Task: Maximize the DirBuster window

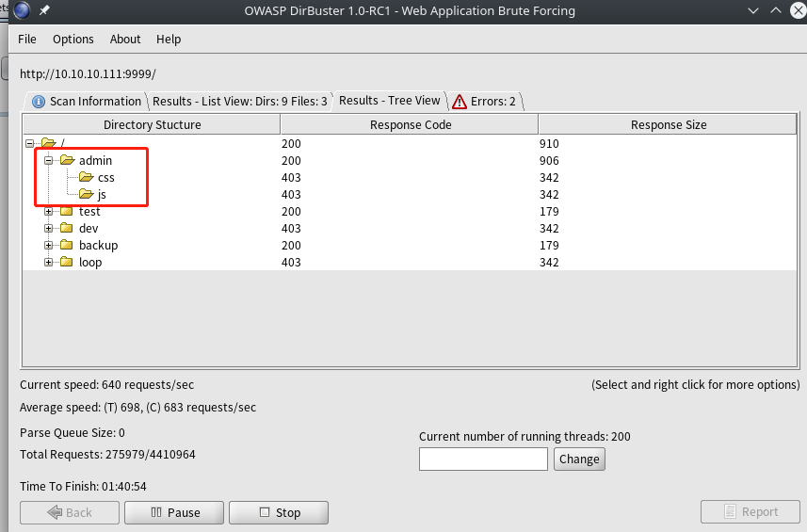Action: [776, 10]
